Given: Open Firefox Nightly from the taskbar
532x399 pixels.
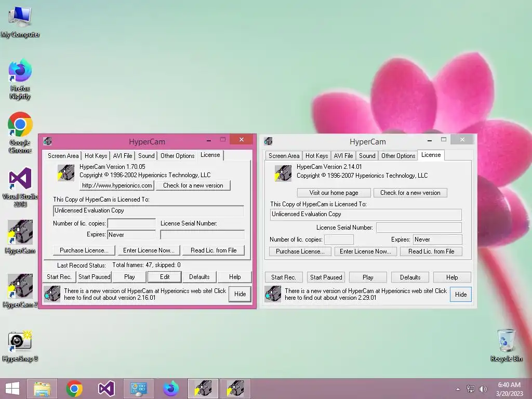Looking at the screenshot, I should (170, 389).
